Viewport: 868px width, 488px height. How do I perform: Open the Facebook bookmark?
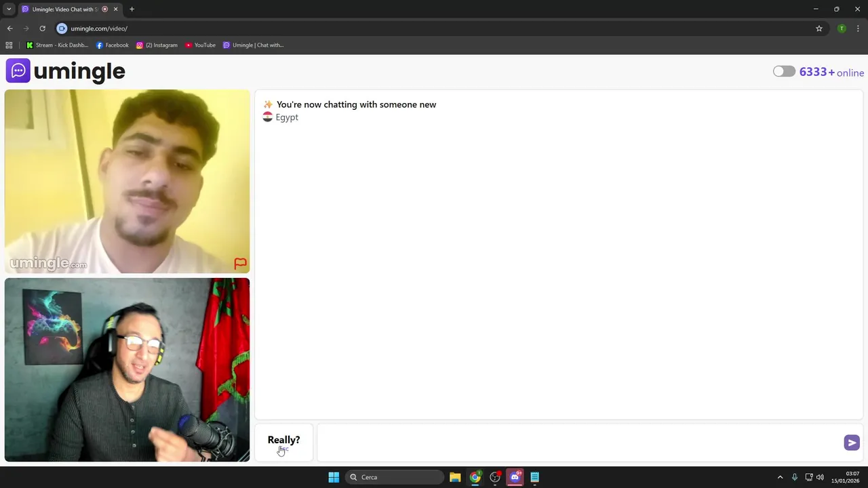pyautogui.click(x=113, y=45)
